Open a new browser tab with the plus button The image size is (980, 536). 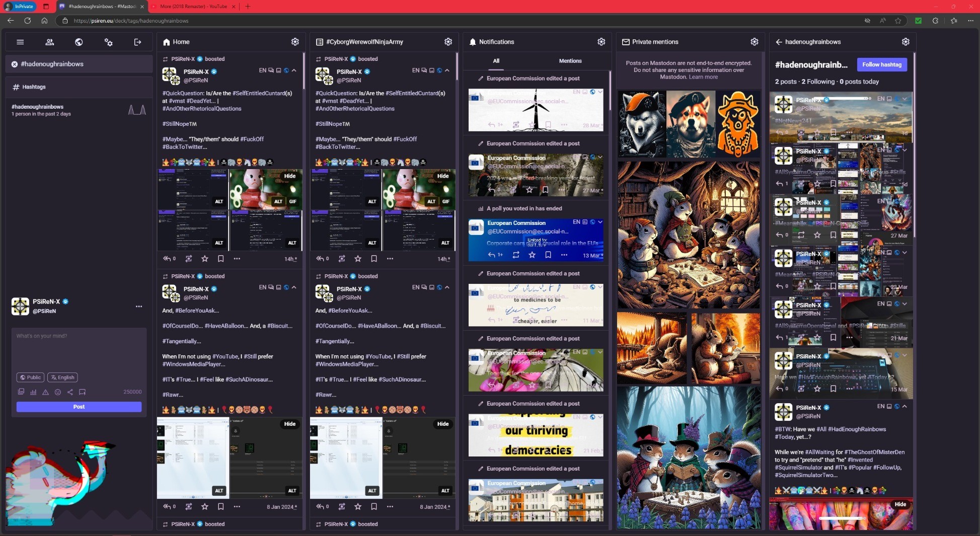(248, 7)
